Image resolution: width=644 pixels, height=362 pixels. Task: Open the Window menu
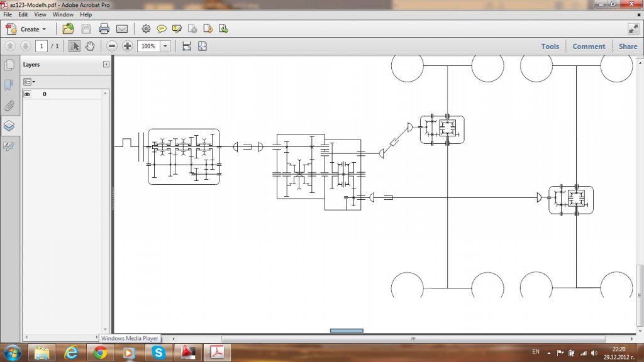[x=63, y=14]
